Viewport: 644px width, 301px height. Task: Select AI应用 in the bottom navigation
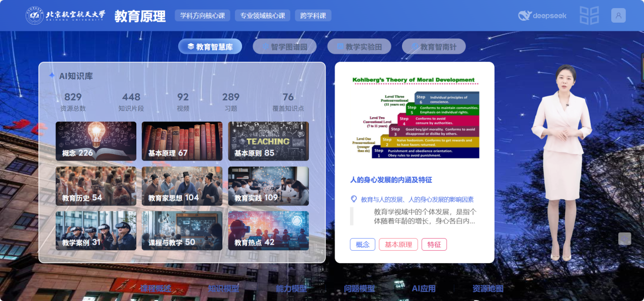[424, 289]
